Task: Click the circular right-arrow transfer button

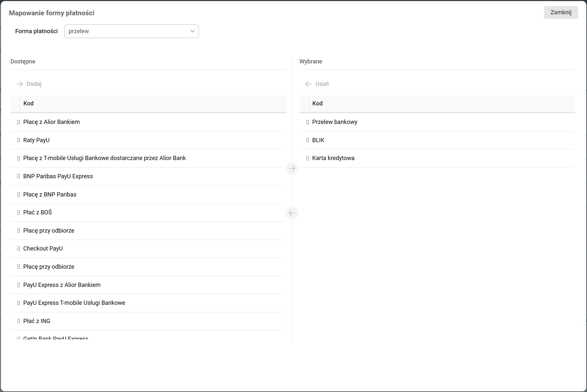Action: coord(292,169)
